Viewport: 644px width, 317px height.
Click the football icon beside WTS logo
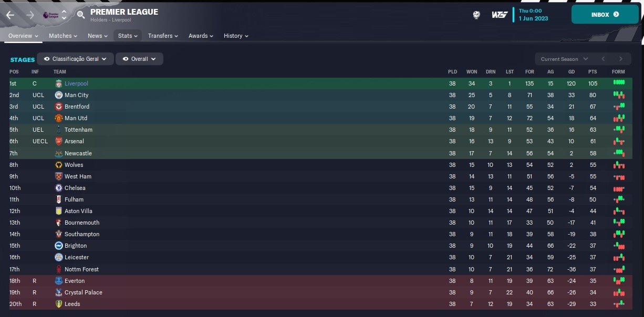point(476,15)
